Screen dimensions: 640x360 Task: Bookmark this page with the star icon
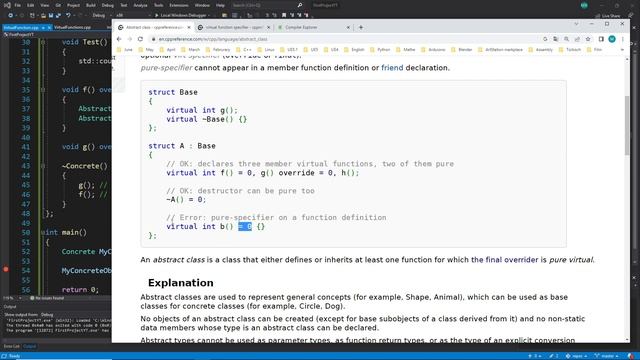coord(588,39)
